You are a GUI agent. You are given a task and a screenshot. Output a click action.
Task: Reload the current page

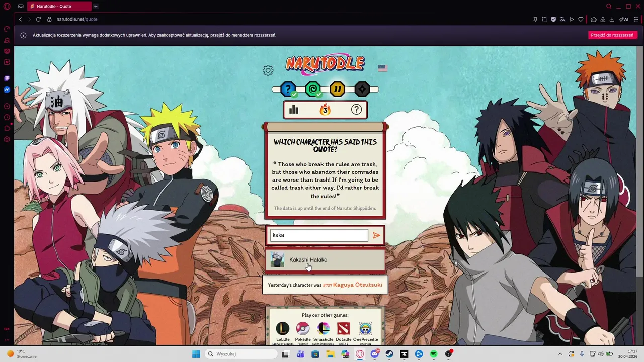tap(38, 19)
